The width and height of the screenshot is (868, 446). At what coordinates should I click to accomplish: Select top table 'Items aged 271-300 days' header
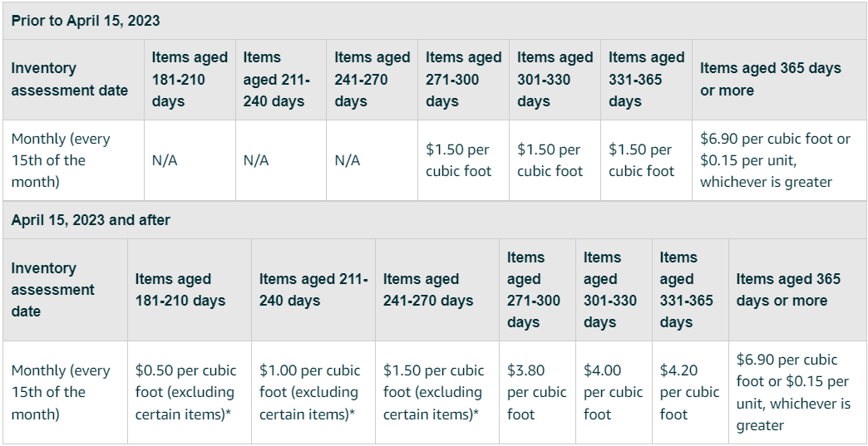(x=463, y=79)
